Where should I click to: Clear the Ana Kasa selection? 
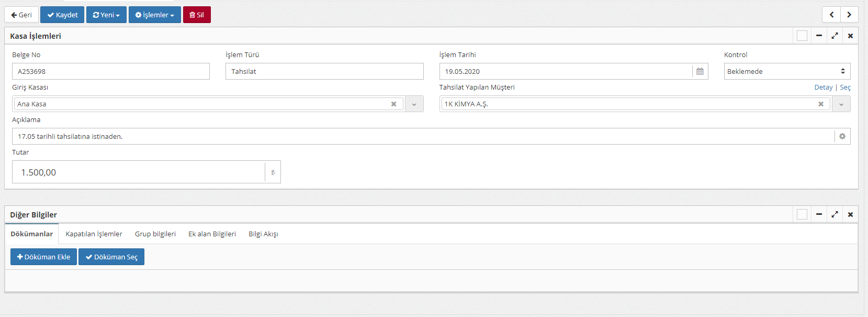click(393, 104)
